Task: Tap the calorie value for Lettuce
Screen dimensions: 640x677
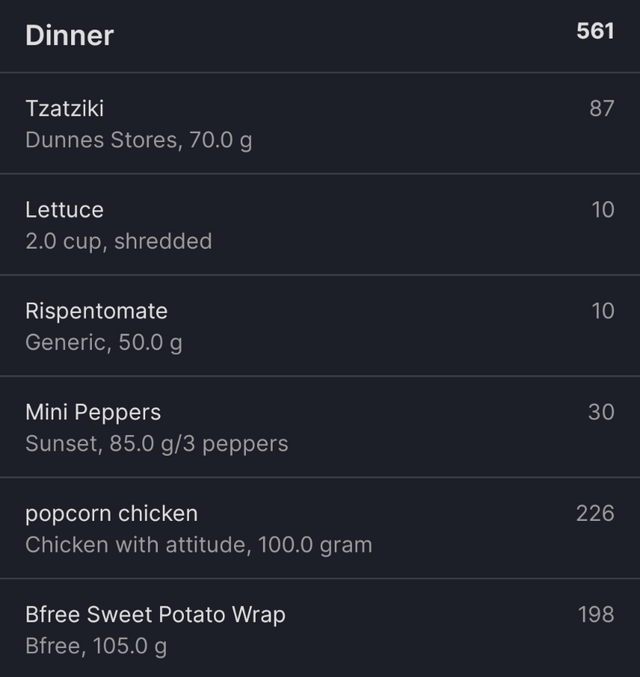Action: 603,210
